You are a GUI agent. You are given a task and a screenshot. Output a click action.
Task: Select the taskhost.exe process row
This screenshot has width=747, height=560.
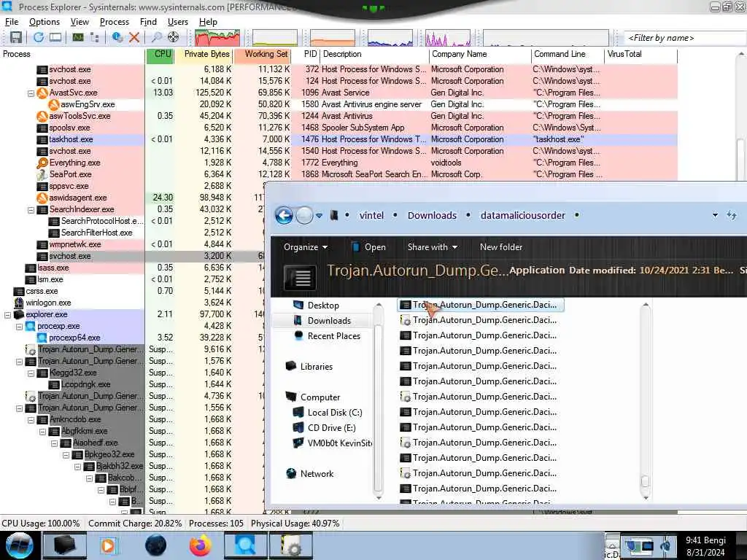point(338,139)
